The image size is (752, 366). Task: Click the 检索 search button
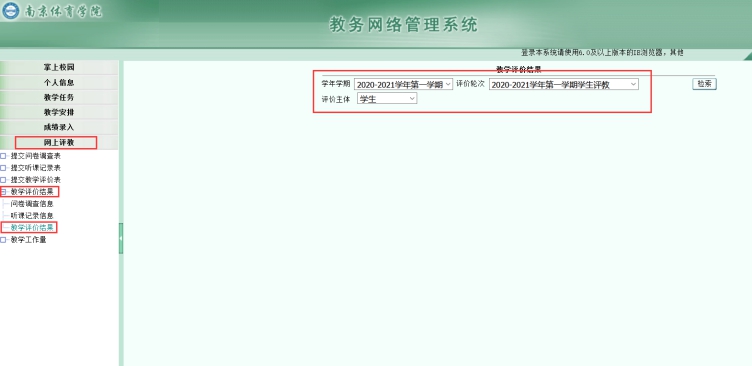tap(704, 84)
